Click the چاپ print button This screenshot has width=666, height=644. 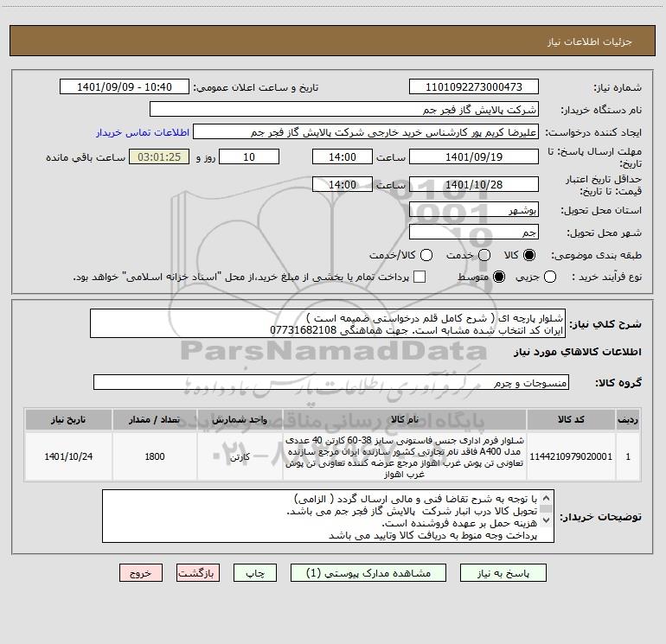255,573
